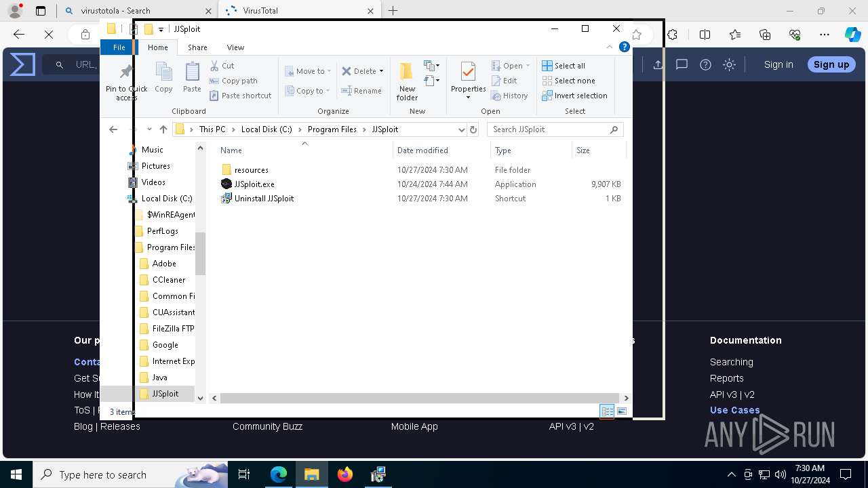Click the Windows Start button
The width and height of the screenshot is (868, 488).
click(x=16, y=474)
